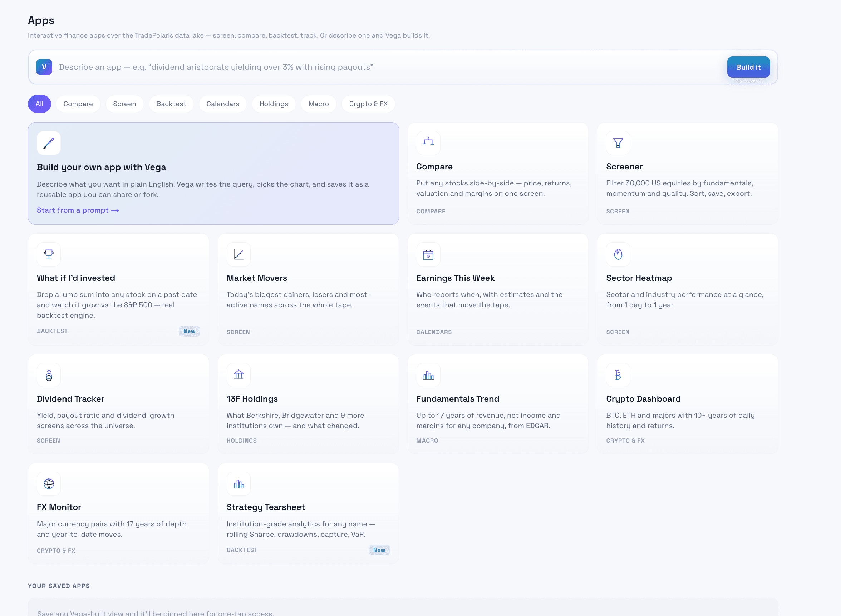Filter apps by Macro chip
This screenshot has width=841, height=616.
point(319,104)
